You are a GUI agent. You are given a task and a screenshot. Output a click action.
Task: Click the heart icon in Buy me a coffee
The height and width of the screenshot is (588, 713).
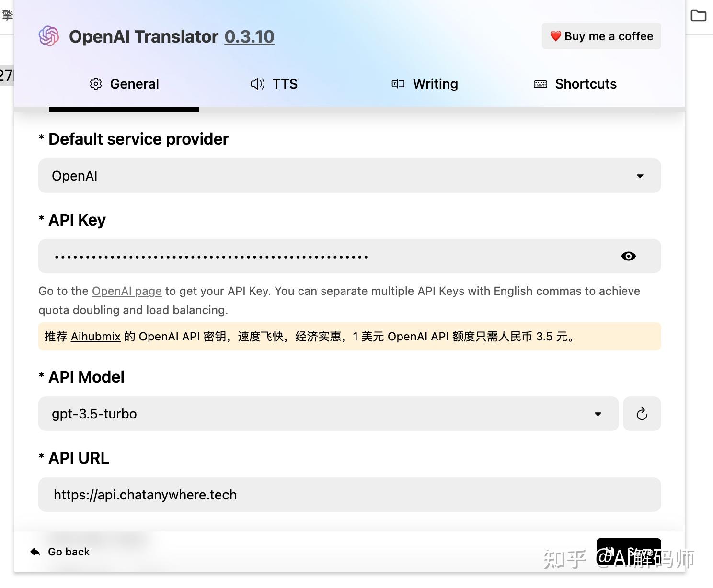[x=555, y=36]
